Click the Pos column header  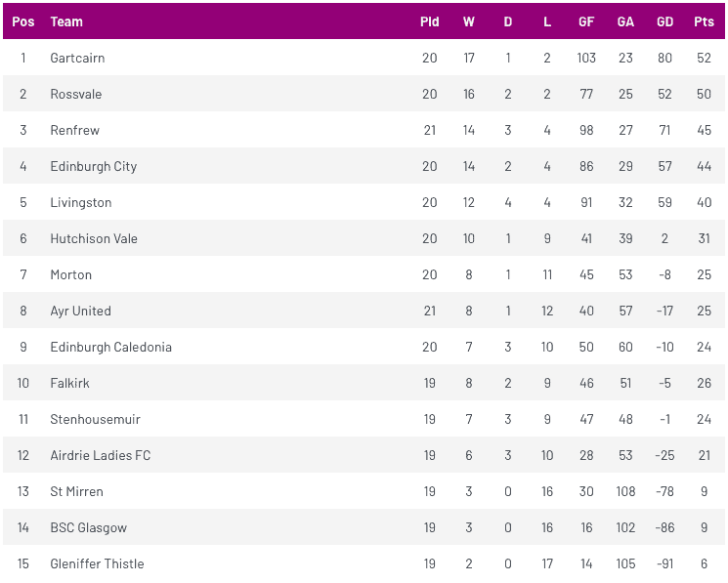[23, 21]
